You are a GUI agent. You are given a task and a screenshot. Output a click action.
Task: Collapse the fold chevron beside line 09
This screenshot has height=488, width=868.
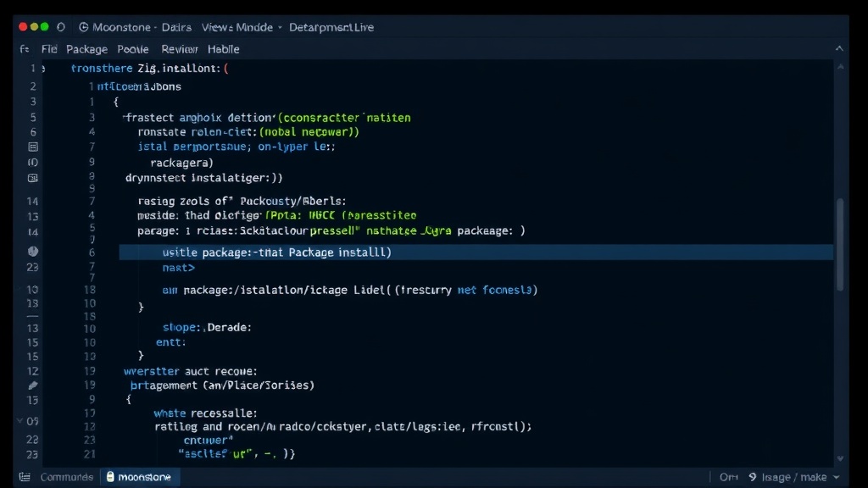pyautogui.click(x=20, y=420)
